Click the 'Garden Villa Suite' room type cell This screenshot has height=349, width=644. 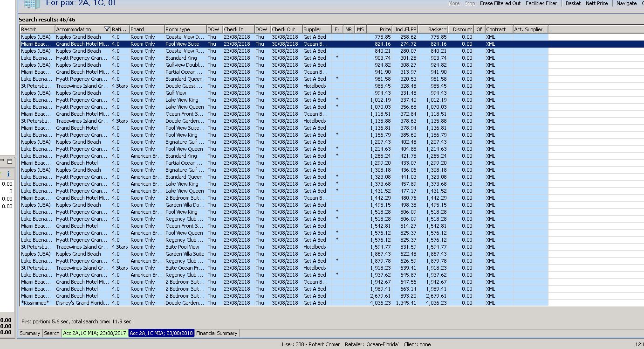tap(185, 254)
